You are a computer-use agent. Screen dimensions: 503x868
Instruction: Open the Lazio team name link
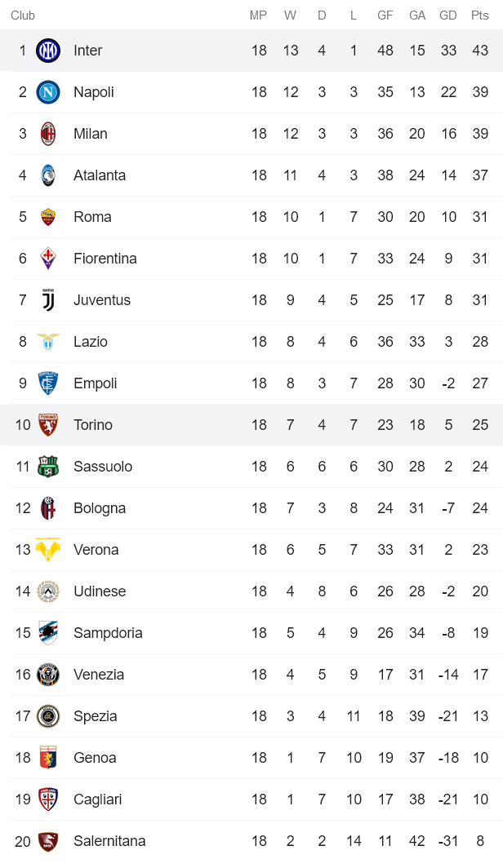click(90, 342)
